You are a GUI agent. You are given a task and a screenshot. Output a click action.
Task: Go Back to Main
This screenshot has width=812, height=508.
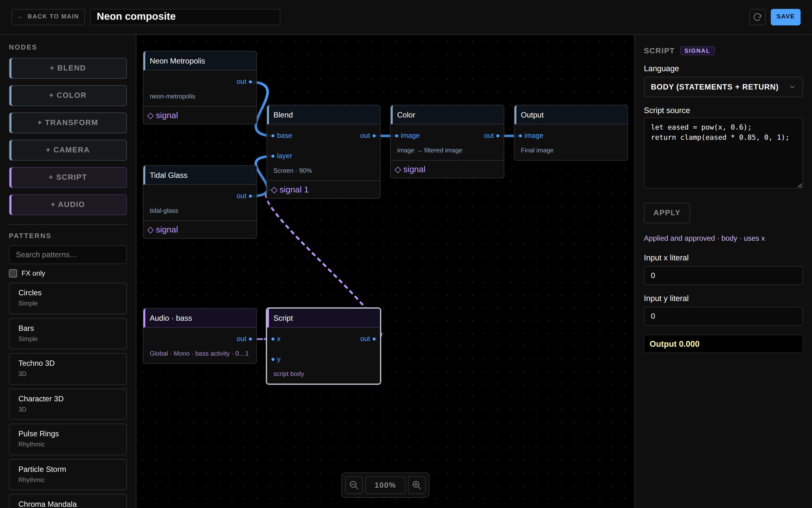coord(48,17)
